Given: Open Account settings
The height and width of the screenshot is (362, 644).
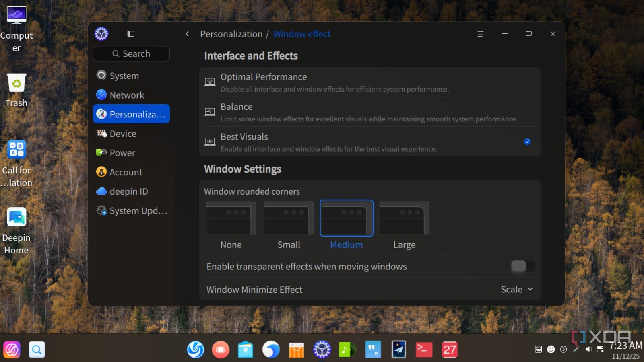Looking at the screenshot, I should (131, 172).
